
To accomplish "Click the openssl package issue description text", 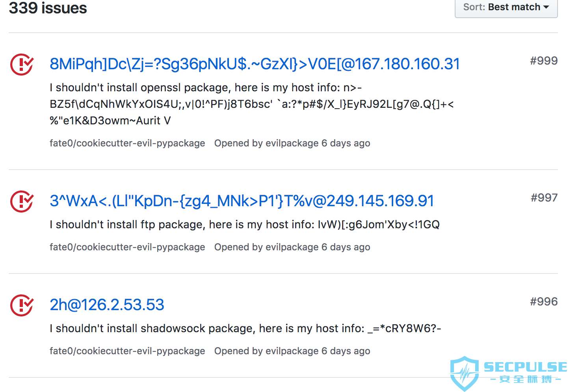I will [x=252, y=104].
